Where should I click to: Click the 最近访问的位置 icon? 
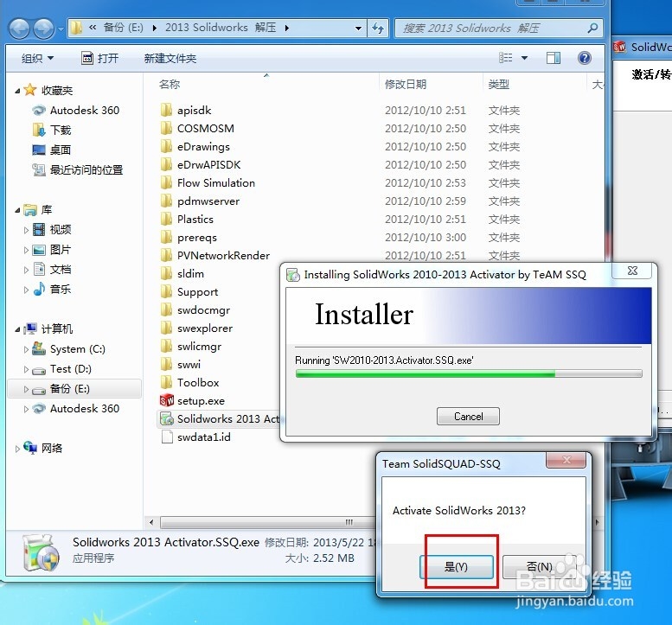pyautogui.click(x=39, y=169)
